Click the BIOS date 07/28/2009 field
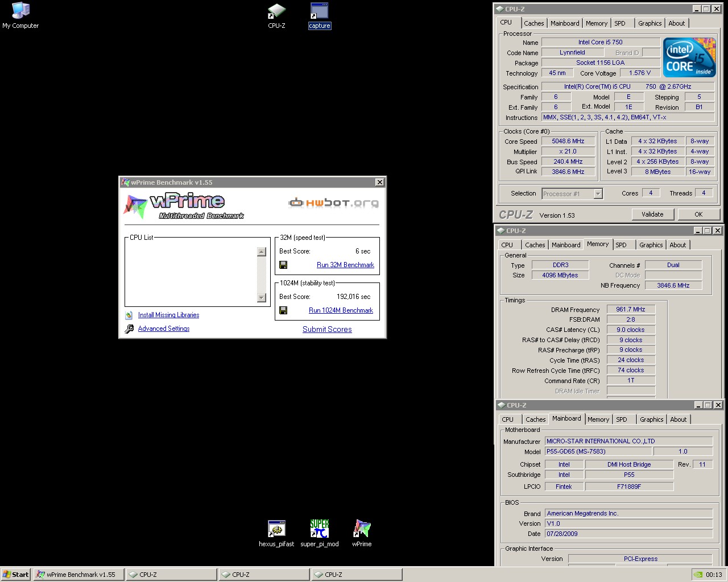 [x=628, y=534]
